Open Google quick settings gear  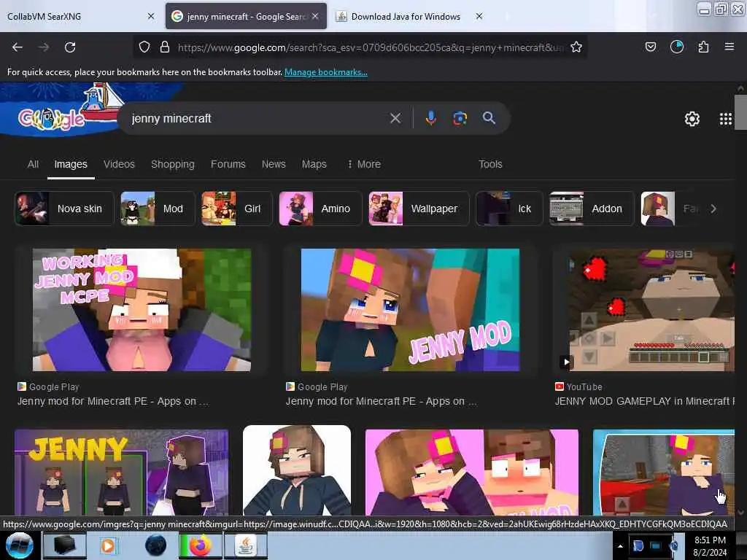click(x=692, y=119)
